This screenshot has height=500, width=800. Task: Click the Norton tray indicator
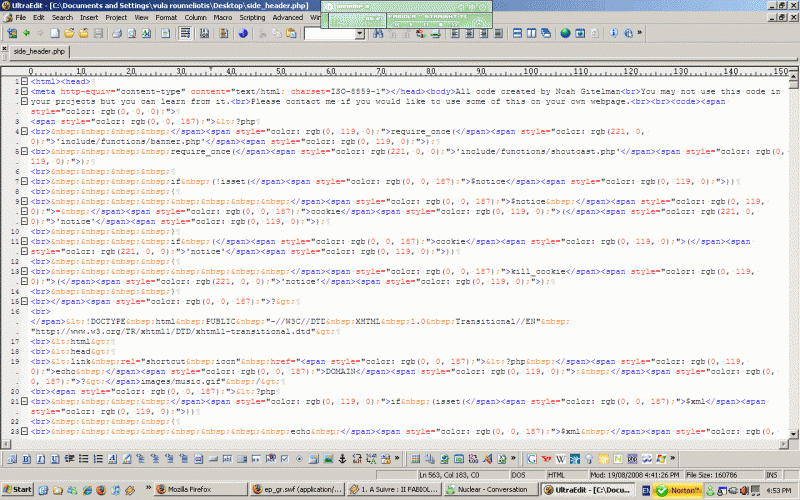coord(678,490)
